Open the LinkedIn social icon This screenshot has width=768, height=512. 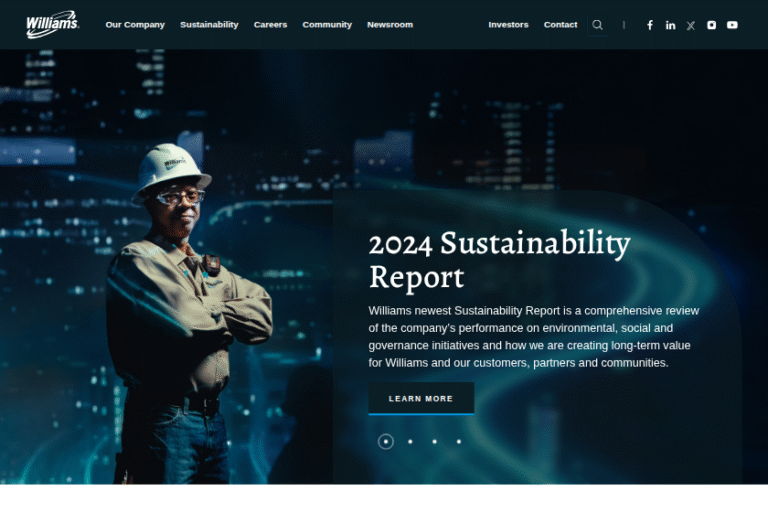670,25
